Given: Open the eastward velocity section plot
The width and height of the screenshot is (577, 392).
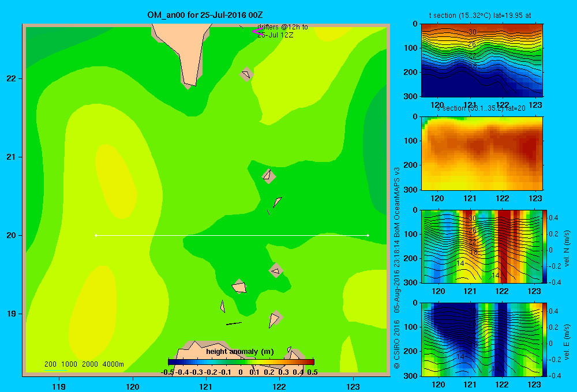Looking at the screenshot, I should click(482, 340).
